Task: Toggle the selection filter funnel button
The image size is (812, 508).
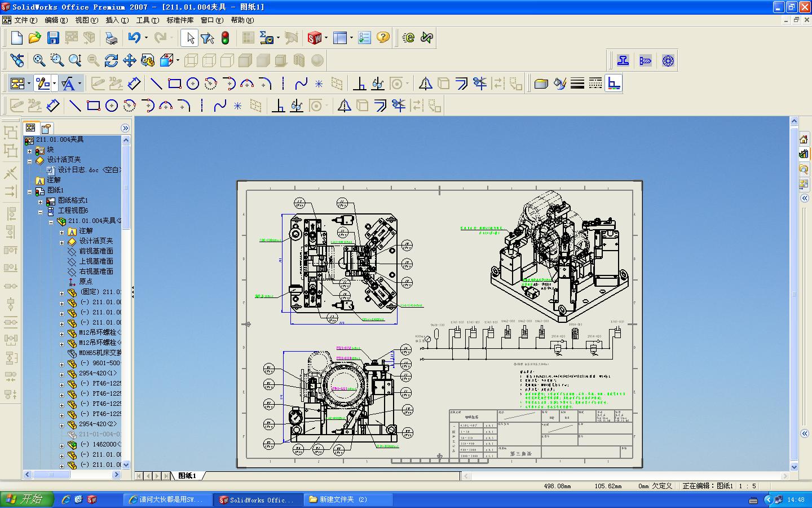Action: [x=207, y=38]
